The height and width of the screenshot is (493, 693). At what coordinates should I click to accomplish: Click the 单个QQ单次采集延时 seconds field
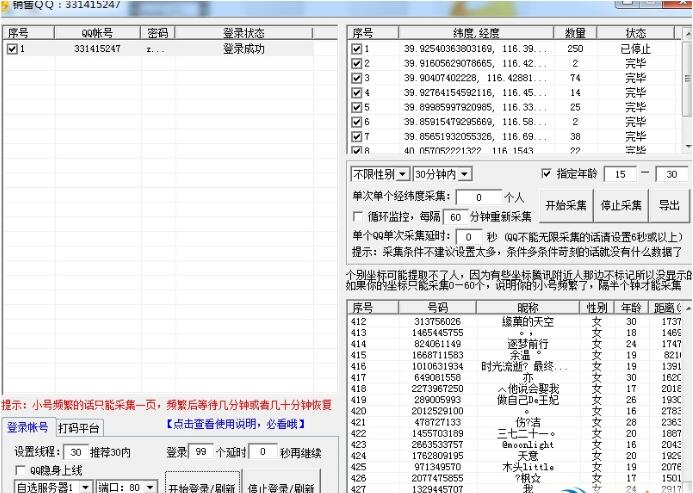468,237
